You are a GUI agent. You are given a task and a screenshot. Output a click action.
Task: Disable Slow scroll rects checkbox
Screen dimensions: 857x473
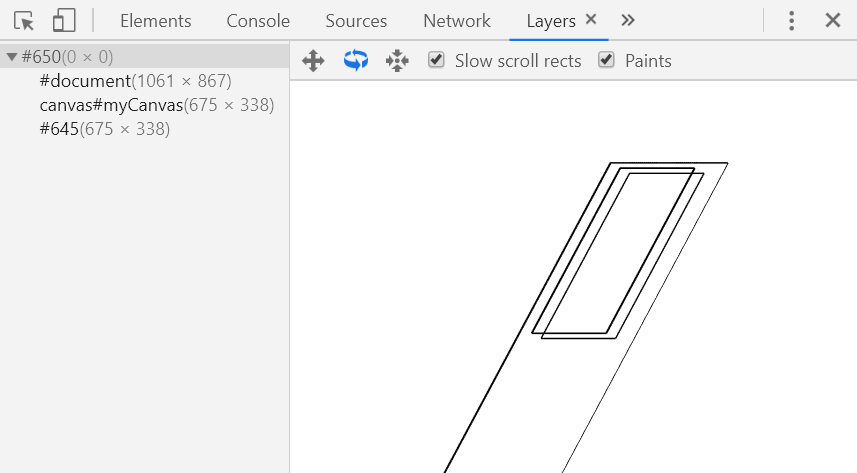[x=436, y=60]
